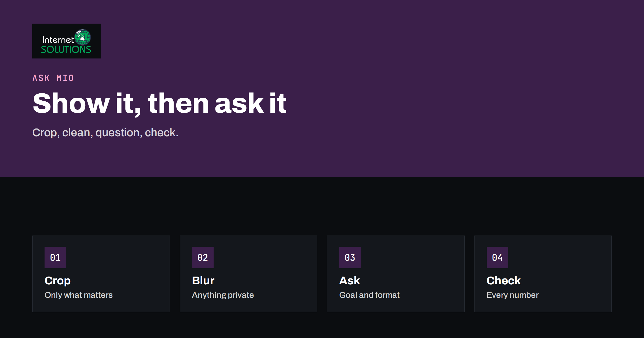644x338 pixels.
Task: Open the Ask card title
Action: point(350,281)
